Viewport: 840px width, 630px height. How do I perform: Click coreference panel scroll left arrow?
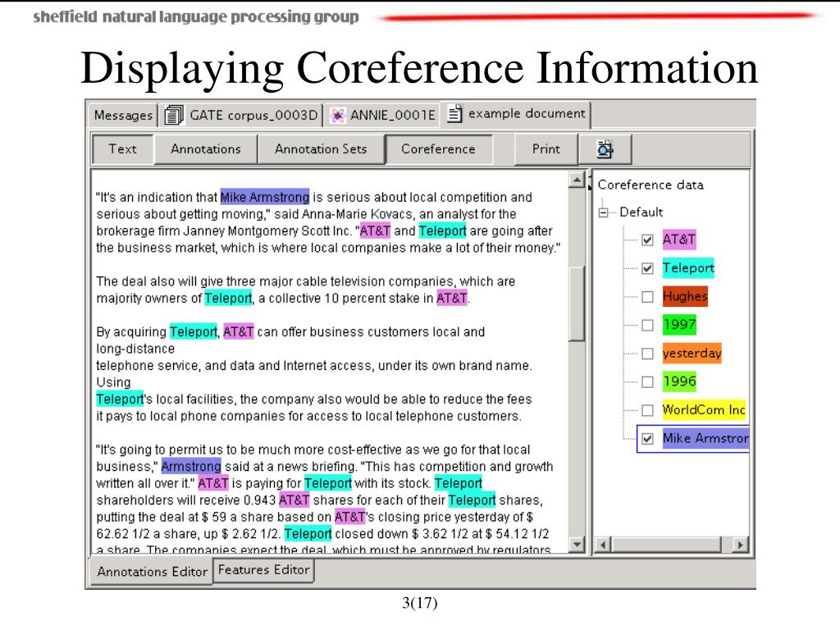point(603,545)
